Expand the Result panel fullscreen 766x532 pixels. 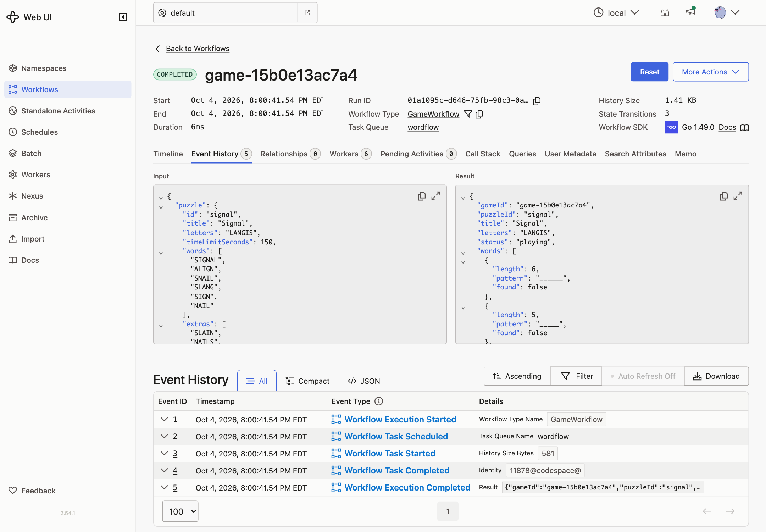click(x=738, y=196)
